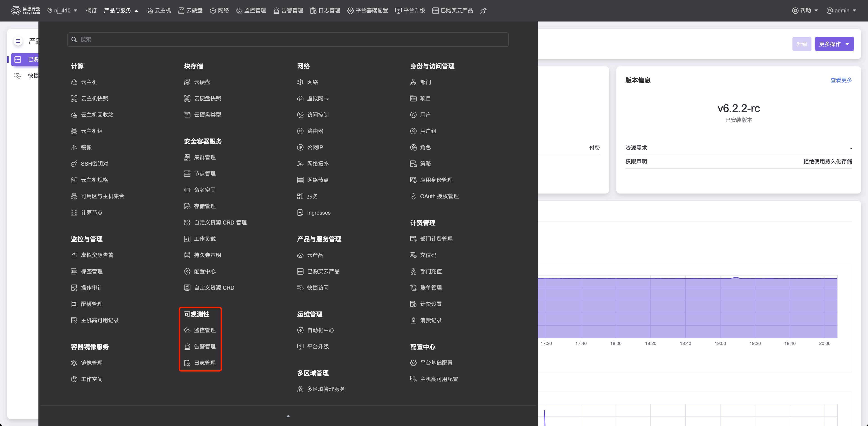Screen dimensions: 868x426
Task: Click the 搜索 field in the services panel
Action: pos(288,39)
